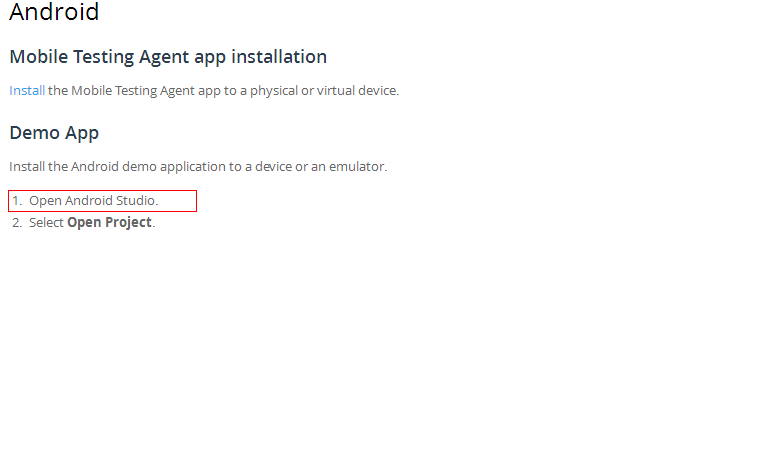Viewport: 768px width, 460px height.
Task: Click the word installation in the heading
Action: (279, 57)
